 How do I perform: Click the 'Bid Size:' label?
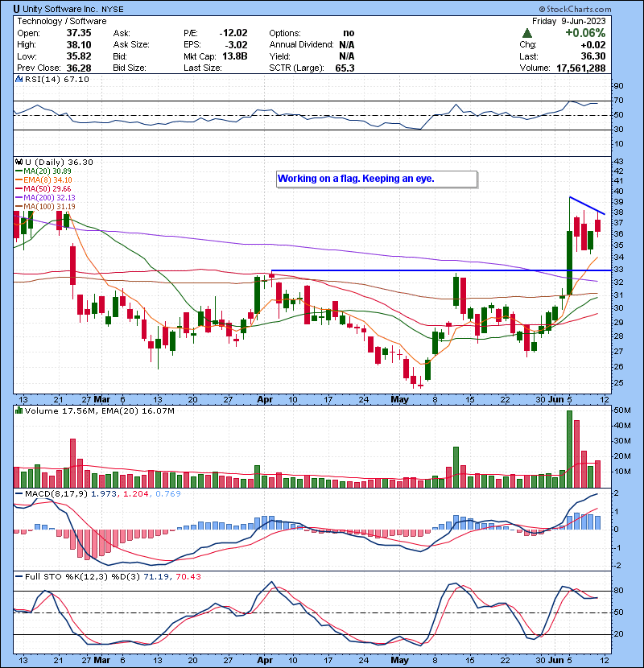tap(130, 68)
